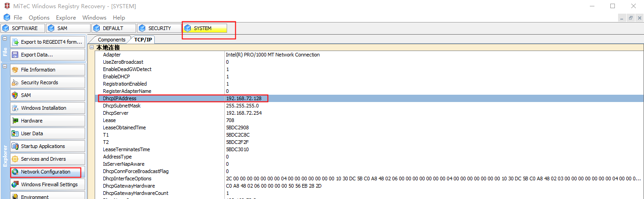Click the 5BDC2F2F value for T2
This screenshot has width=644, height=199.
pos(238,142)
